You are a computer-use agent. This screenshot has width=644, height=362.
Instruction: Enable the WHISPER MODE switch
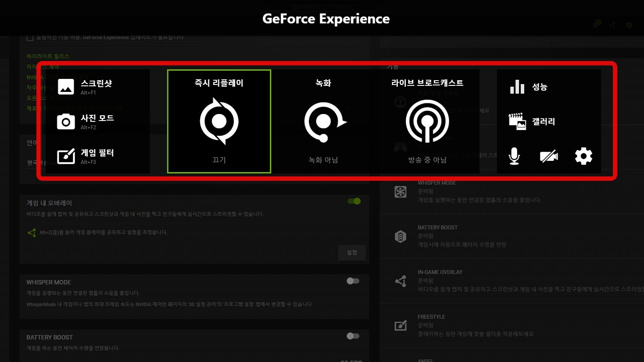(353, 281)
